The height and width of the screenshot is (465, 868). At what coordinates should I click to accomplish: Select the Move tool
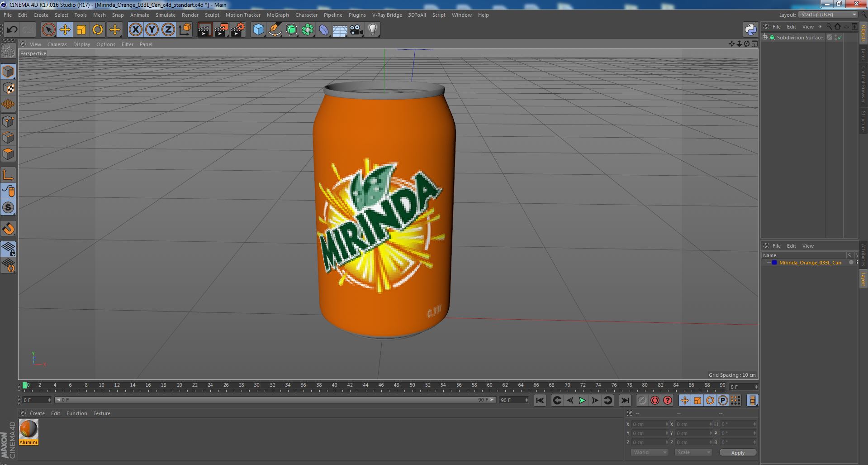pyautogui.click(x=65, y=30)
